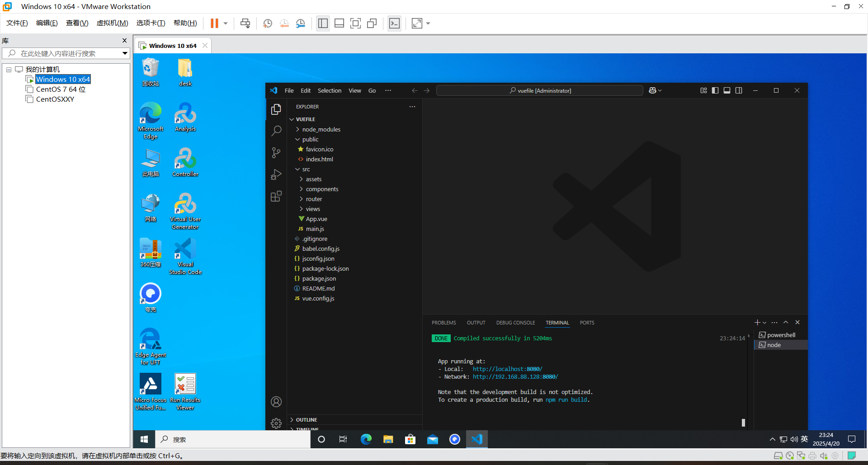Open favicon.ico file

(x=354, y=149)
